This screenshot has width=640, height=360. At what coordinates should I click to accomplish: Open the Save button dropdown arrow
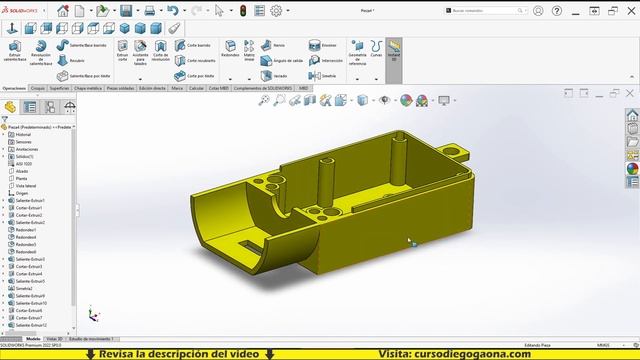click(x=138, y=11)
